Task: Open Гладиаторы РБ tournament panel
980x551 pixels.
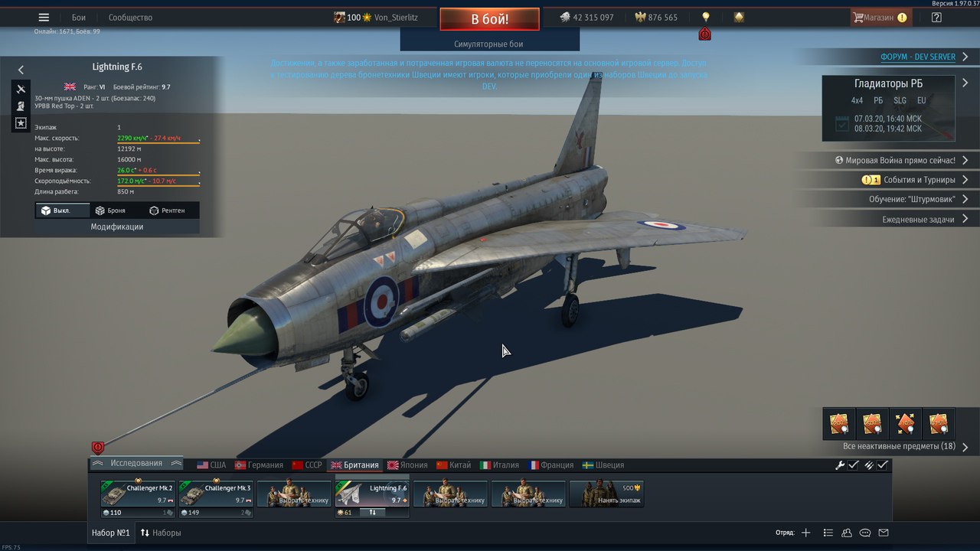Action: tap(888, 108)
